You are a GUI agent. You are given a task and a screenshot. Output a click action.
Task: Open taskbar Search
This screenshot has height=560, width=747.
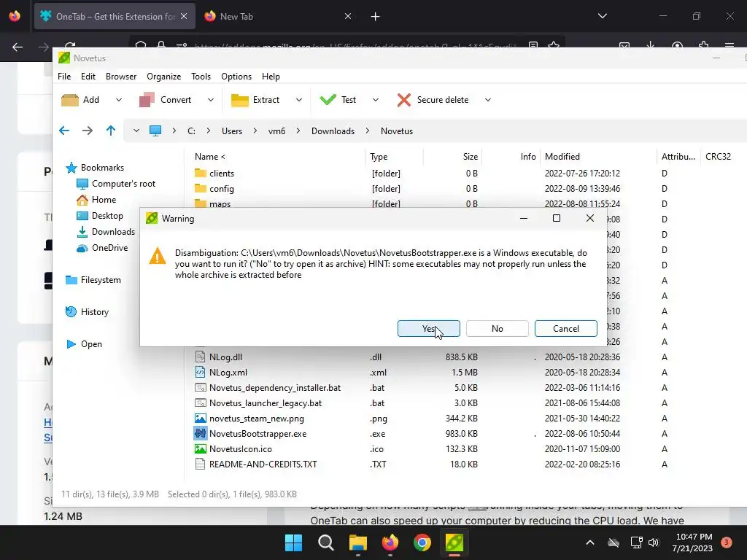click(326, 542)
